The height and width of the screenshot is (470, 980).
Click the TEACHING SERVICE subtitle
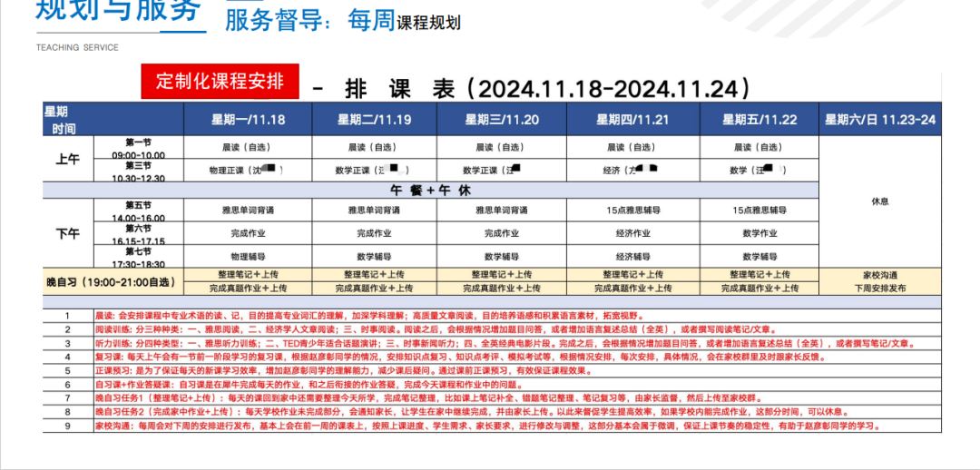coord(77,47)
